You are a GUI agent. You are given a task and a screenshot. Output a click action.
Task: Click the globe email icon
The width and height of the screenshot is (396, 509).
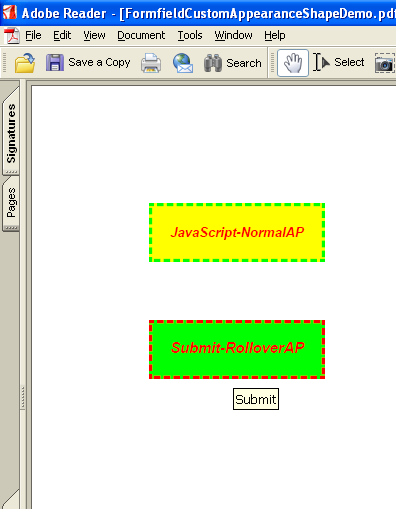click(183, 63)
